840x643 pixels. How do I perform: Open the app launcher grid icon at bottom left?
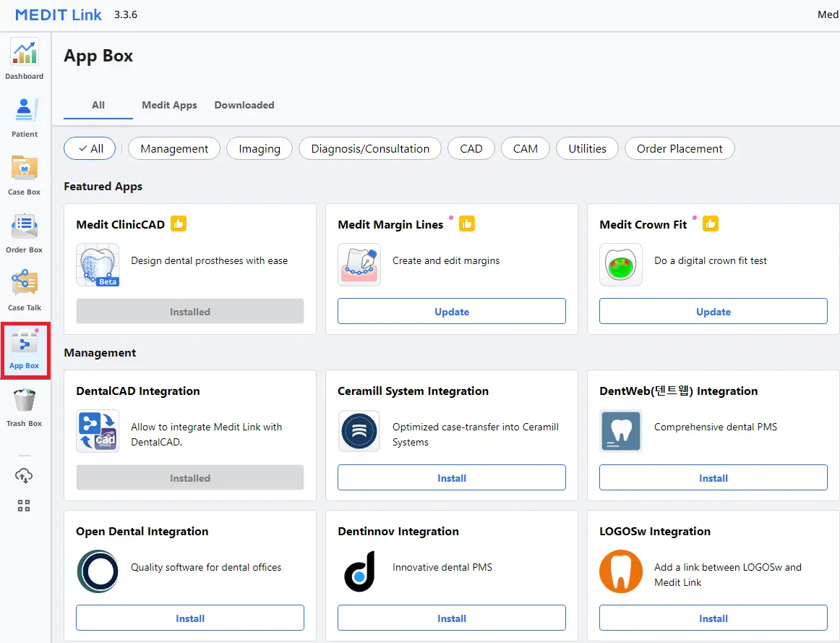point(24,506)
